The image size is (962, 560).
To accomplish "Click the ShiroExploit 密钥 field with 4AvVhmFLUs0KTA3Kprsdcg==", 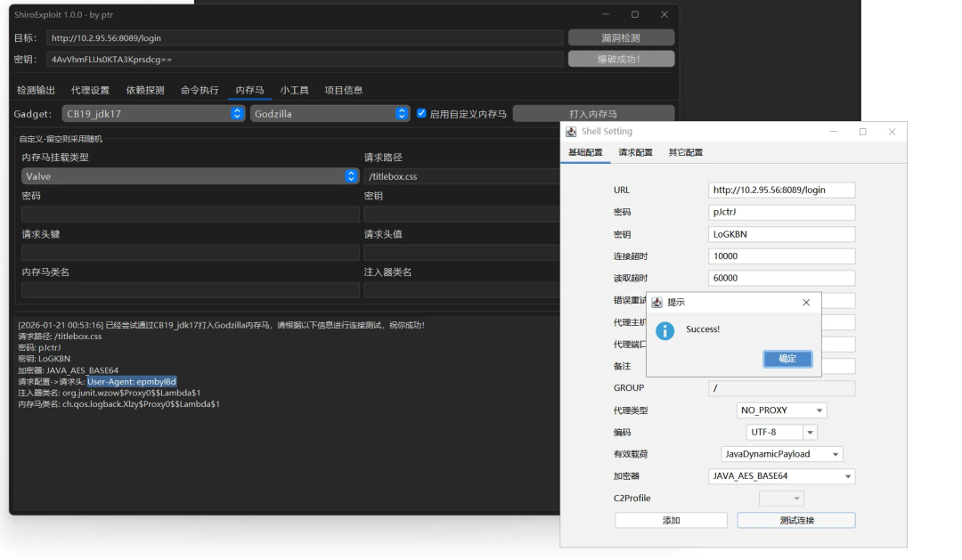I will coord(305,60).
